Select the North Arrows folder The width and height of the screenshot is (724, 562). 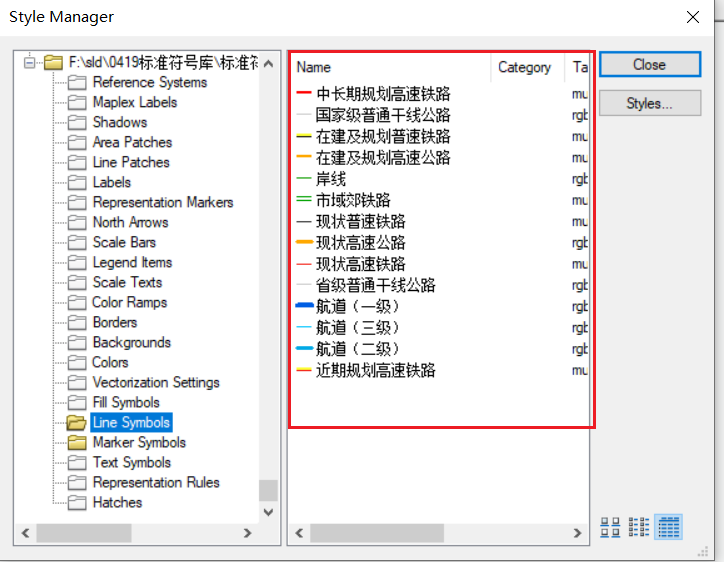(x=130, y=222)
